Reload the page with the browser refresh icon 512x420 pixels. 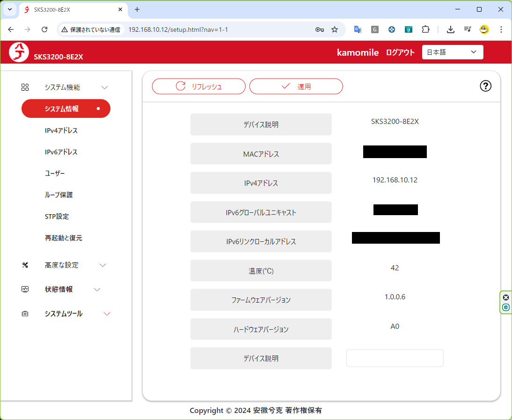(44, 29)
